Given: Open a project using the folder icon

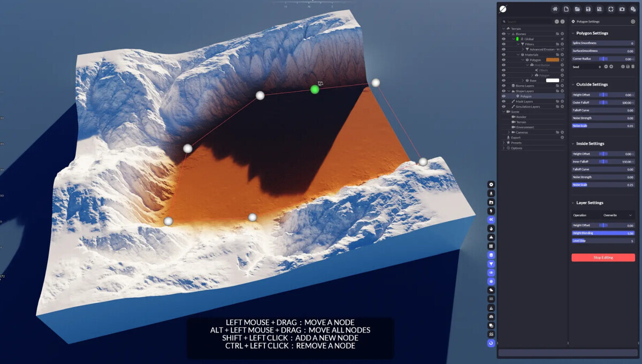Looking at the screenshot, I should click(577, 9).
